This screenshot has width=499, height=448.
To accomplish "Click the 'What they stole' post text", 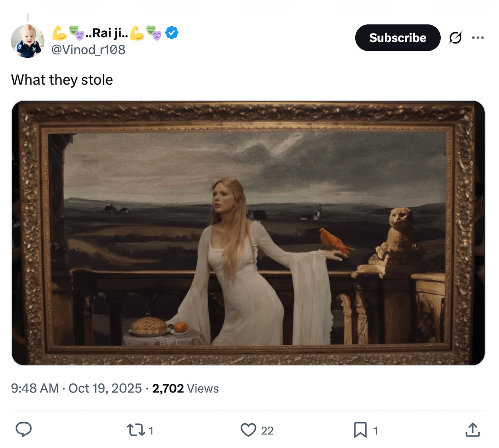I will click(x=62, y=80).
